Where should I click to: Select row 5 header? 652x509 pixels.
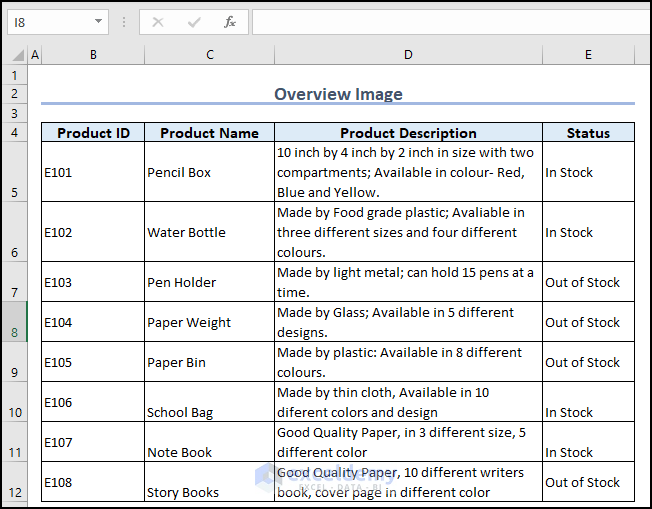point(14,172)
